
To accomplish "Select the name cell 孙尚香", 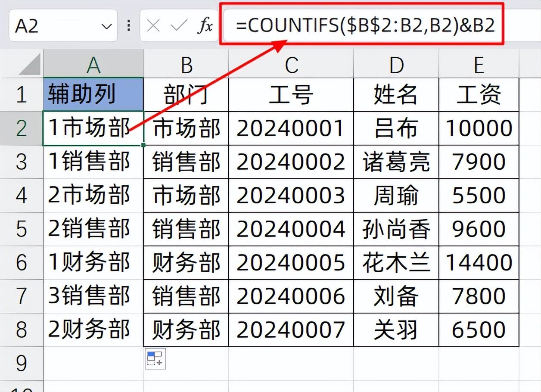I will [396, 229].
